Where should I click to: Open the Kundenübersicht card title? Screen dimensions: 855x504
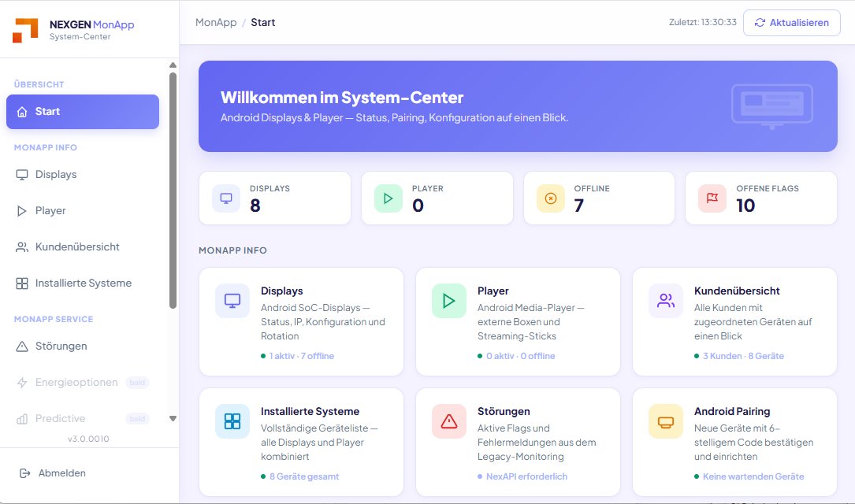click(x=737, y=291)
